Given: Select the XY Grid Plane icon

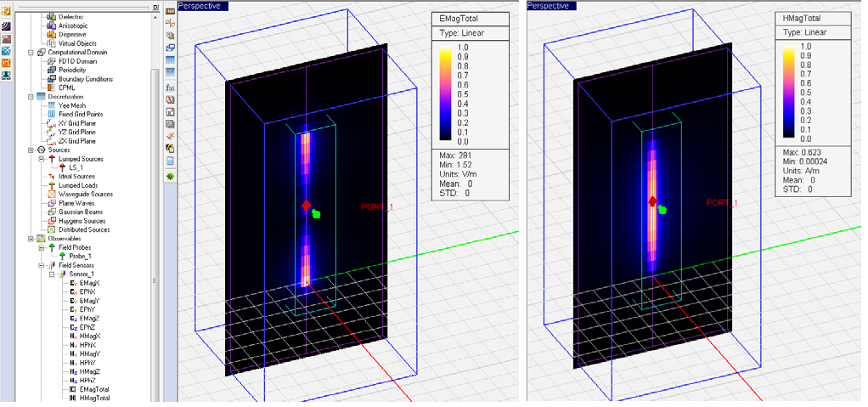Looking at the screenshot, I should tap(51, 123).
